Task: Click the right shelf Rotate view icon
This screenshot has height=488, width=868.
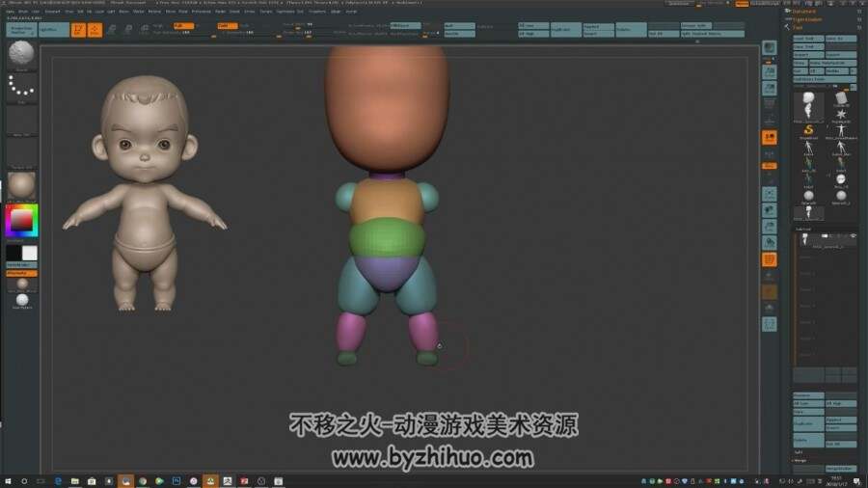Action: pyautogui.click(x=770, y=243)
